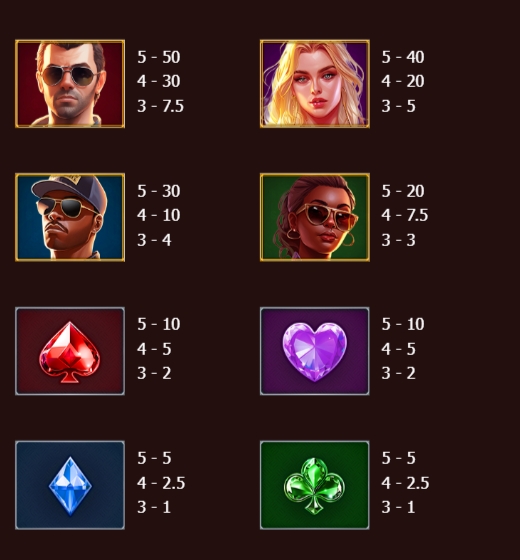Select the purple heart gem symbol
Image resolution: width=520 pixels, height=560 pixels.
[x=315, y=351]
